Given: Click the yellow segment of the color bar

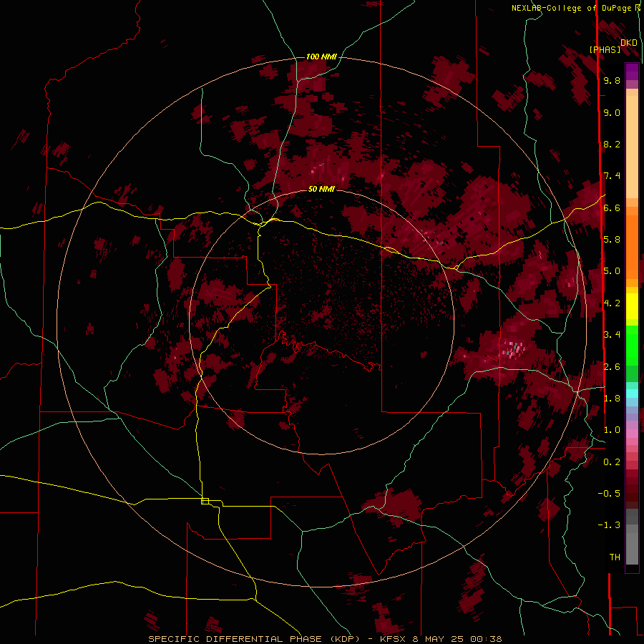Looking at the screenshot, I should click(x=632, y=306).
